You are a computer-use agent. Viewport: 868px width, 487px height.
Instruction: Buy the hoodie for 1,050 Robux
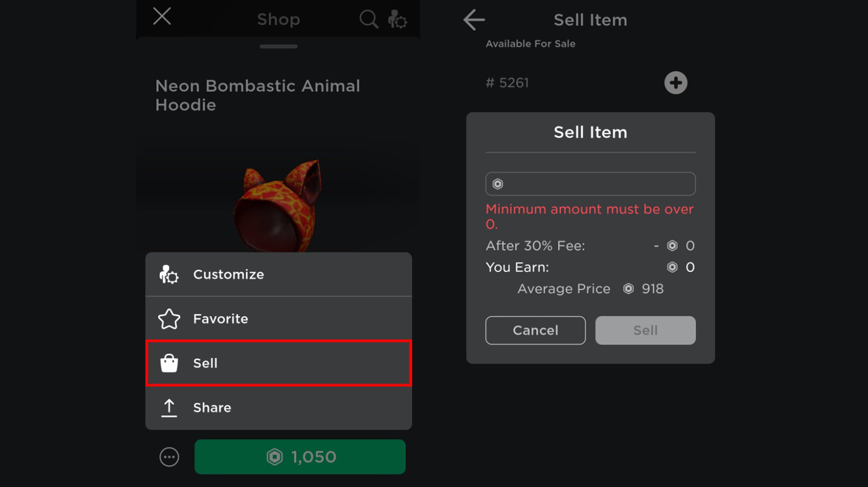(300, 457)
